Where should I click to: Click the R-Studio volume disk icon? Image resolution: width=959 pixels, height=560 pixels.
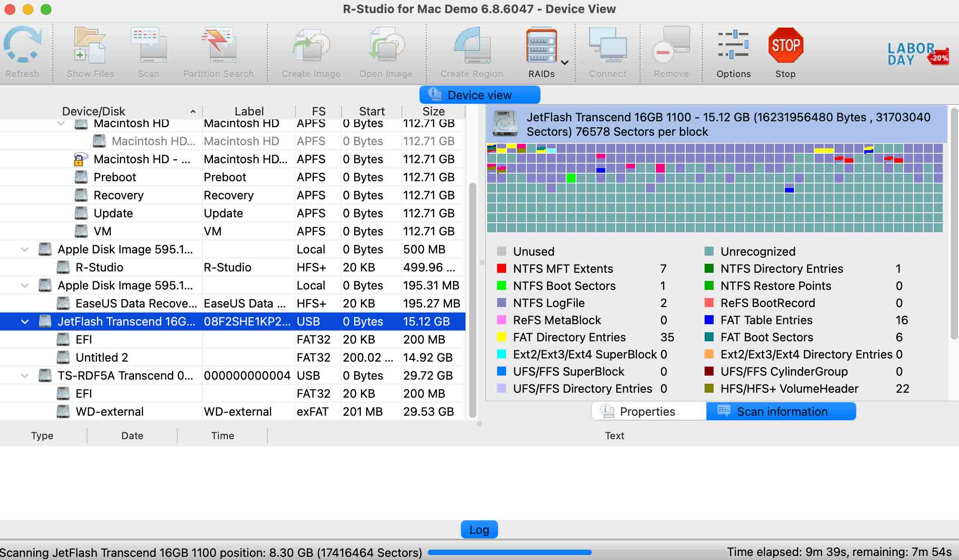63,267
